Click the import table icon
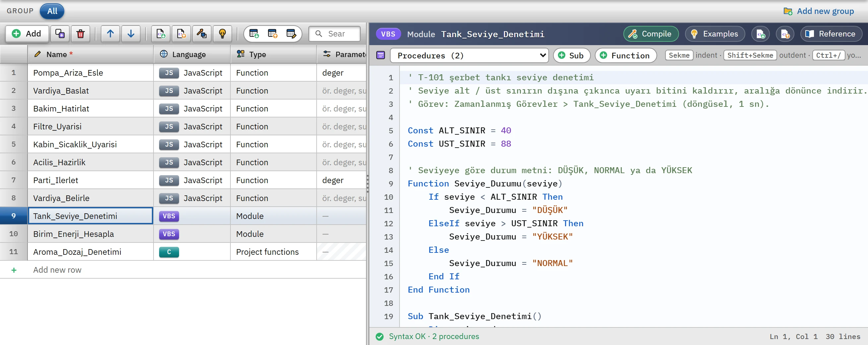 pos(254,34)
